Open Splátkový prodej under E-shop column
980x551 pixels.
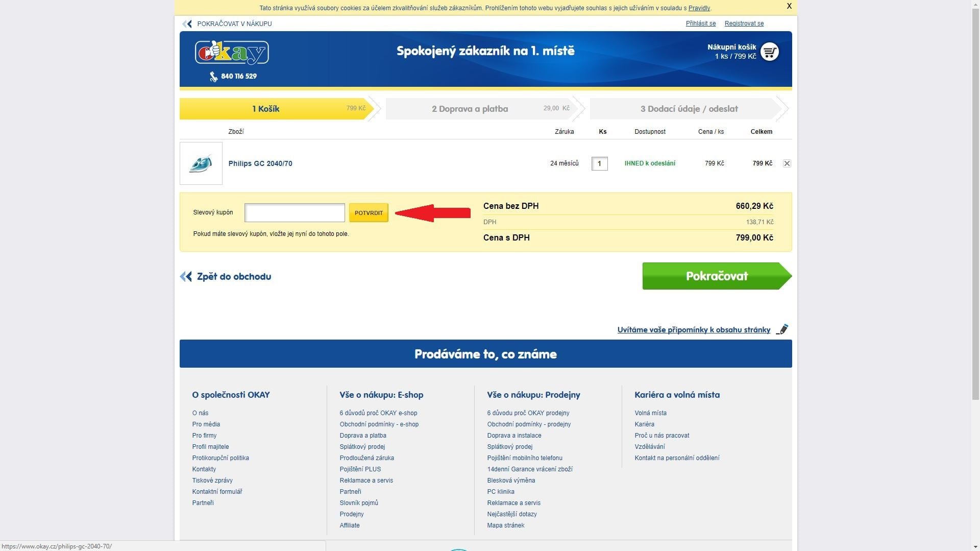pos(362,447)
